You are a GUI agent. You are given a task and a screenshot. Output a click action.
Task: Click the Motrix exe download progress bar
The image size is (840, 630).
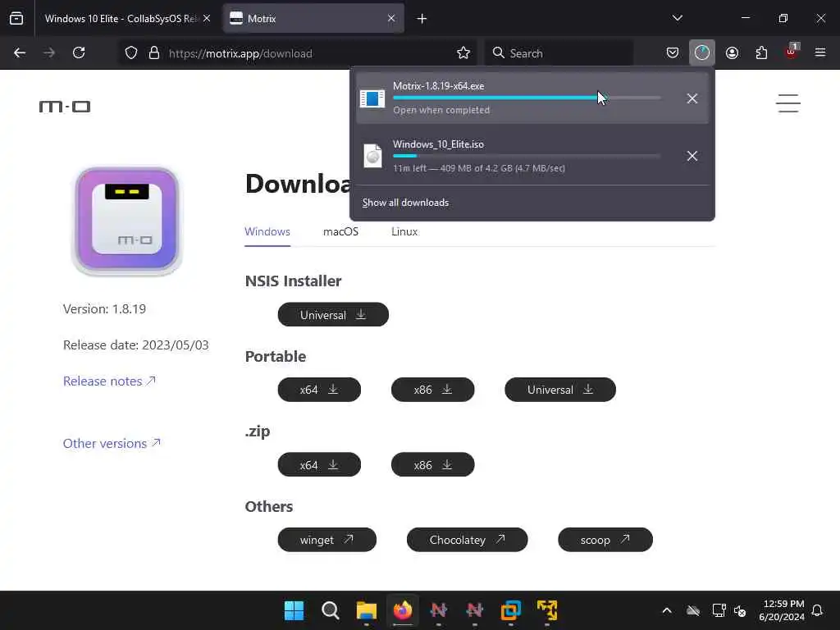click(x=527, y=98)
